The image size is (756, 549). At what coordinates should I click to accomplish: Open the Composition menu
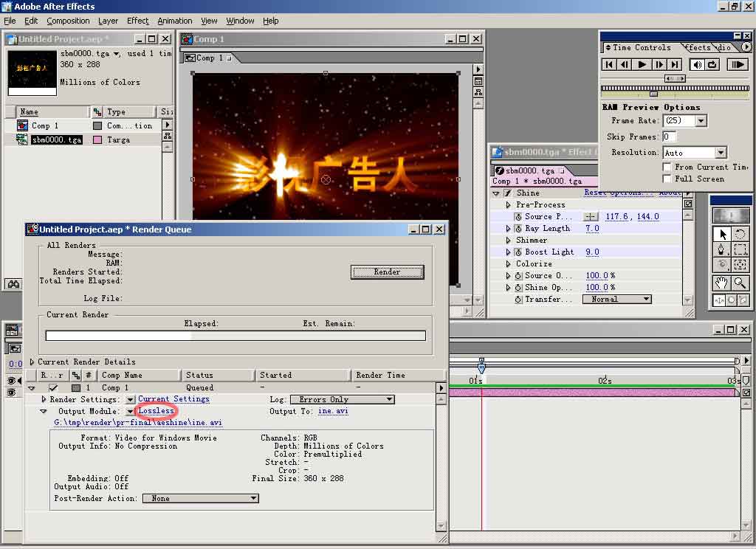(68, 21)
